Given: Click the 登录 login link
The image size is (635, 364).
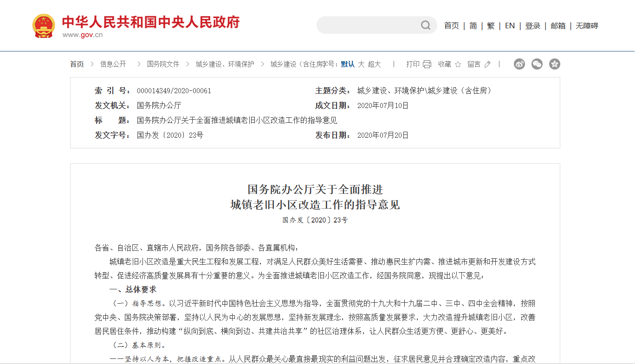Looking at the screenshot, I should point(533,26).
